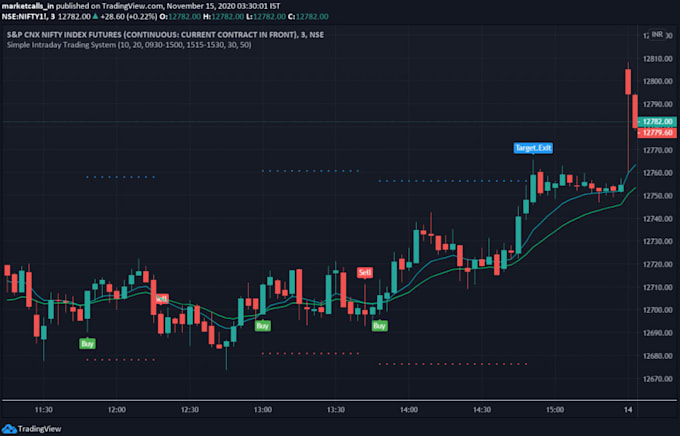
Task: Click the high value H:12782.00
Action: (223, 16)
